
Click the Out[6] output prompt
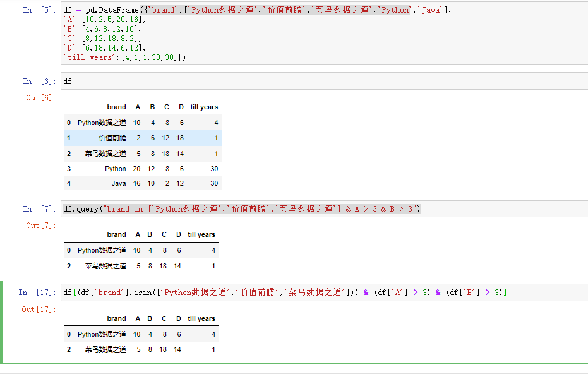tap(41, 98)
